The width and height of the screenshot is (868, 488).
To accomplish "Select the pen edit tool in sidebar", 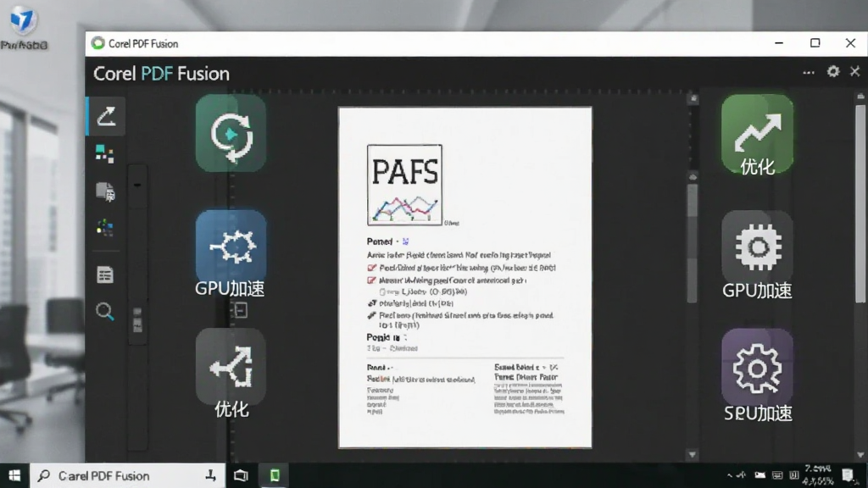I will point(106,117).
